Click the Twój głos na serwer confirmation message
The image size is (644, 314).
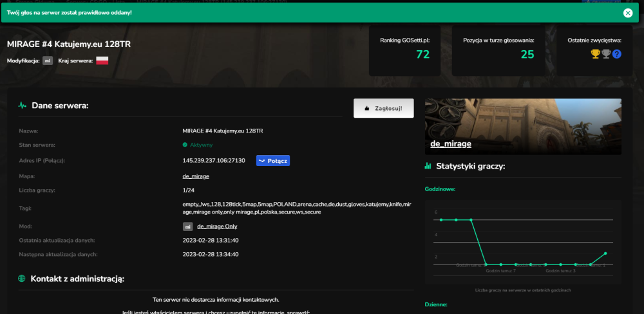pos(70,13)
